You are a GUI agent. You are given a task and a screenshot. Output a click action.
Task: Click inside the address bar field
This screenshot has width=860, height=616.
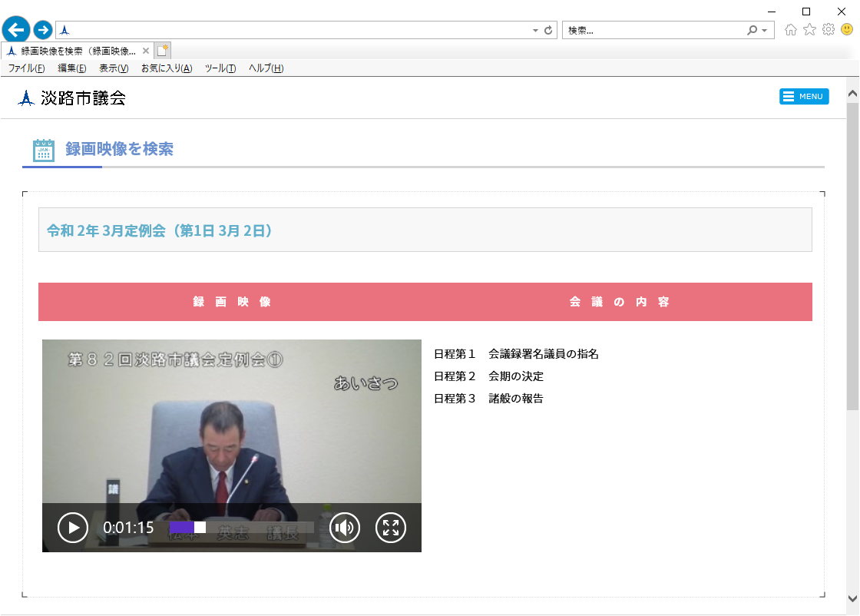(x=296, y=30)
